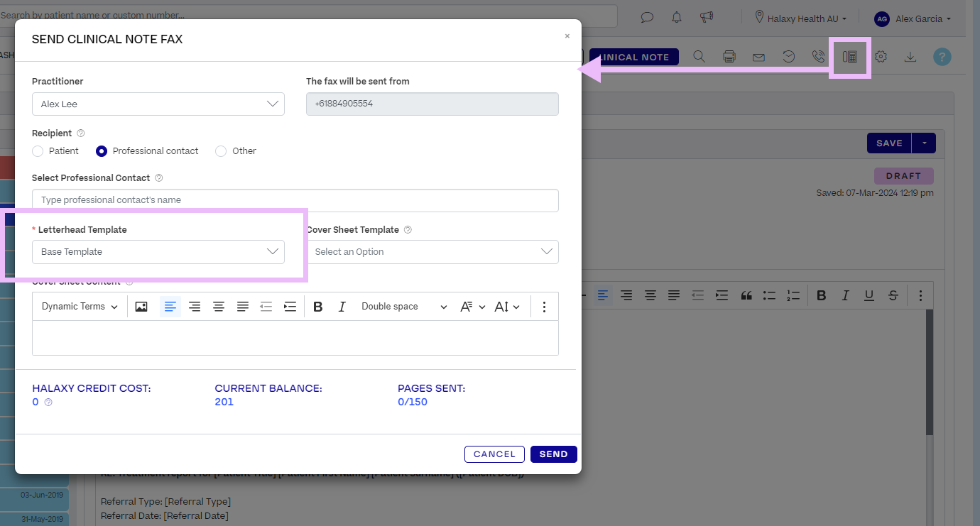
Task: Click the fax machine icon
Action: (x=850, y=57)
